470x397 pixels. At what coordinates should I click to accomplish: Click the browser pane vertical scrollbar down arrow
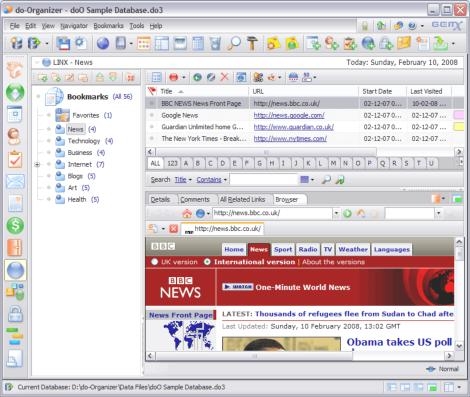(459, 346)
